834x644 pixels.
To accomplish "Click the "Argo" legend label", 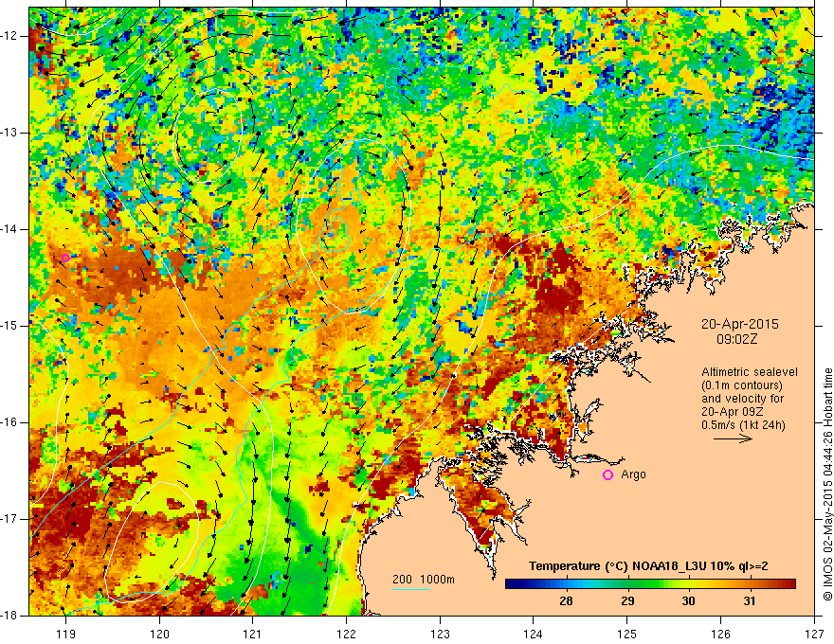I will (633, 474).
